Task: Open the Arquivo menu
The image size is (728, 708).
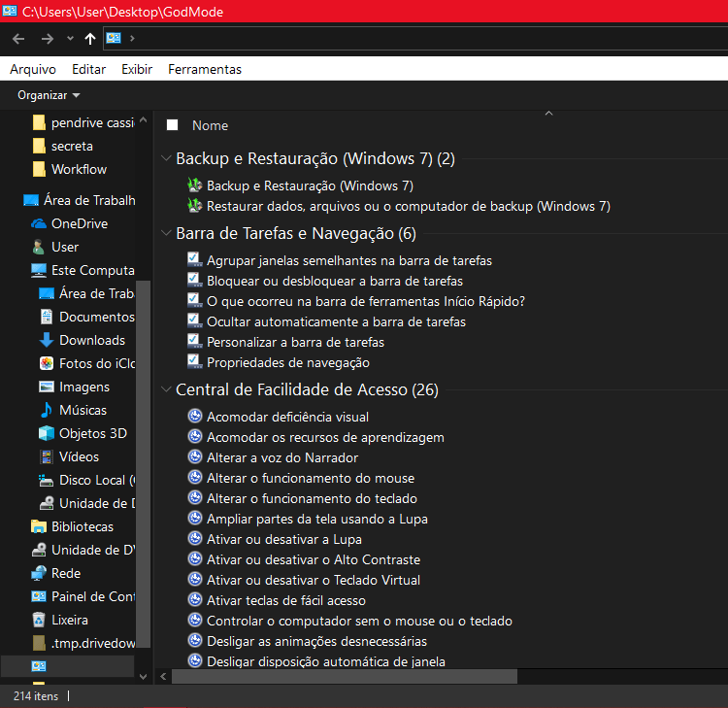Action: click(x=33, y=69)
